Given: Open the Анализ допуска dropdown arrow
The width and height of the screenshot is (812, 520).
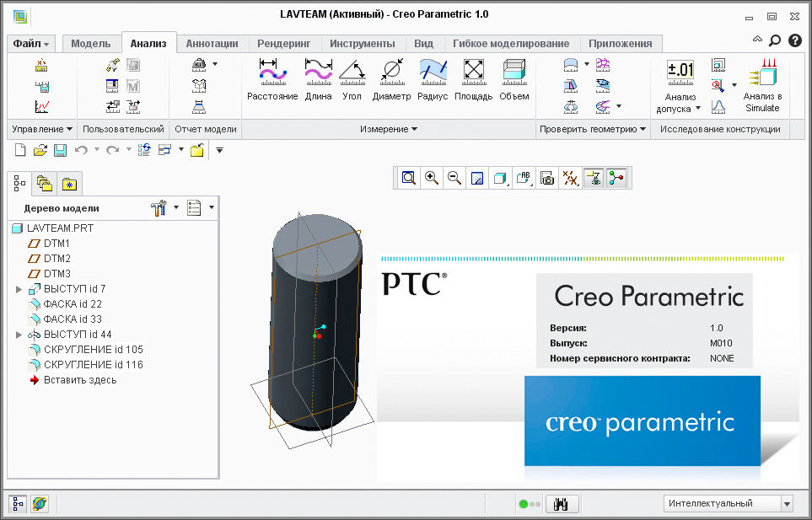Looking at the screenshot, I should [x=698, y=109].
